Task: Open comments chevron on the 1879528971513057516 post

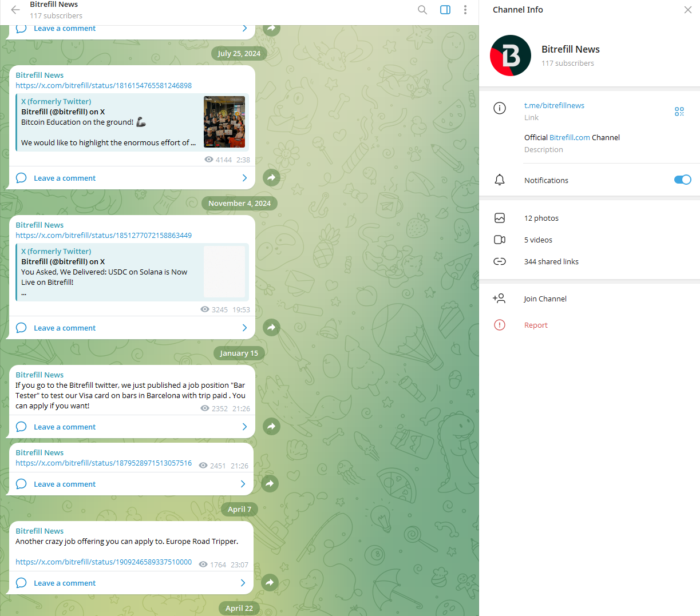Action: 243,484
